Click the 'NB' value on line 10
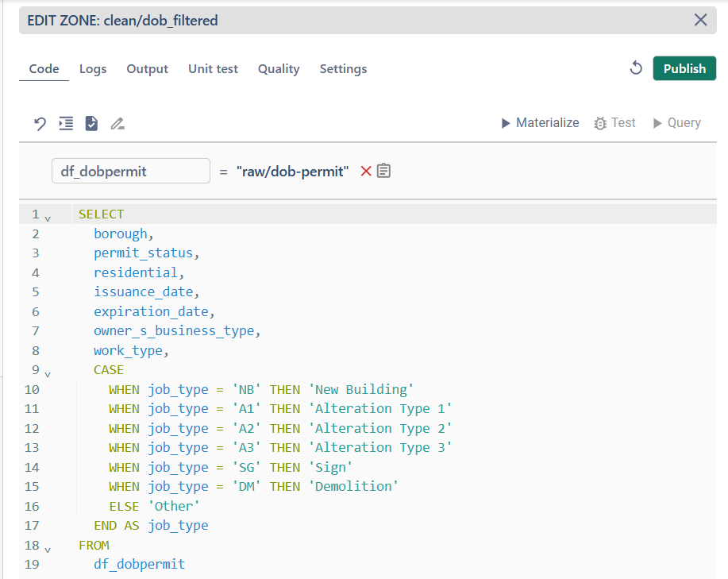Screen dimensions: 728x579 (x=246, y=389)
